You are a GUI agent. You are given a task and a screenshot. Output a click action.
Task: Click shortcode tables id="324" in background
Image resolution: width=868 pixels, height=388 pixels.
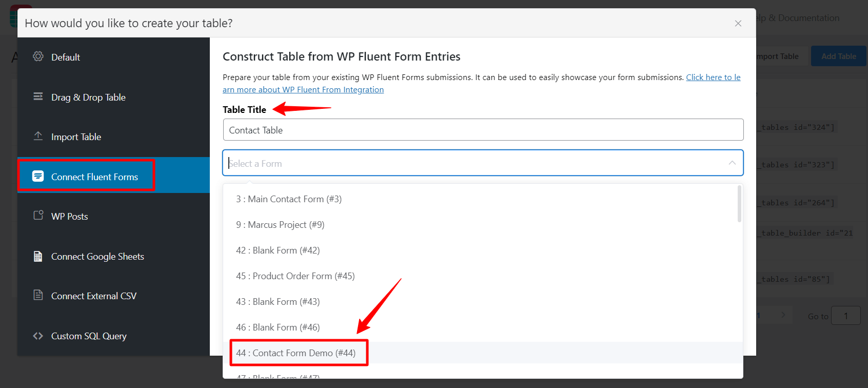tap(796, 127)
